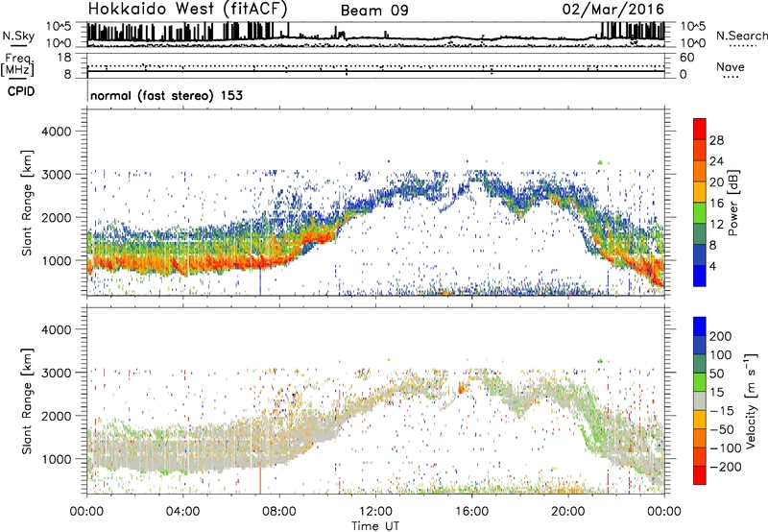Click the blue top of the Velocity color bar
768x532 pixels.
(x=700, y=326)
